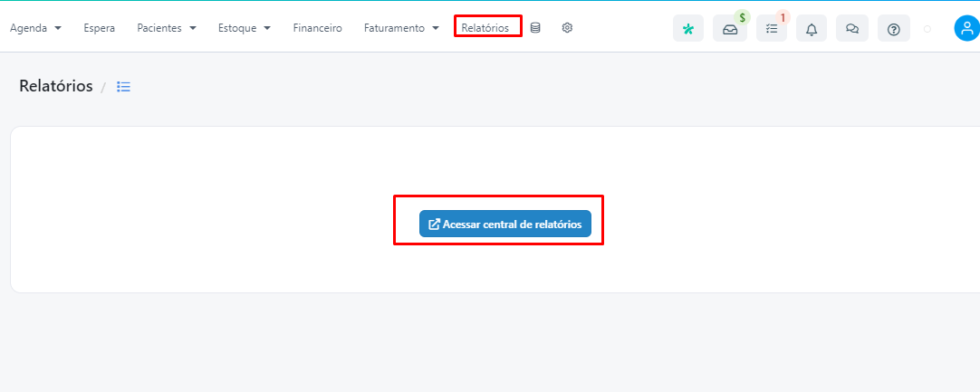Go to the Espera menu item

100,28
